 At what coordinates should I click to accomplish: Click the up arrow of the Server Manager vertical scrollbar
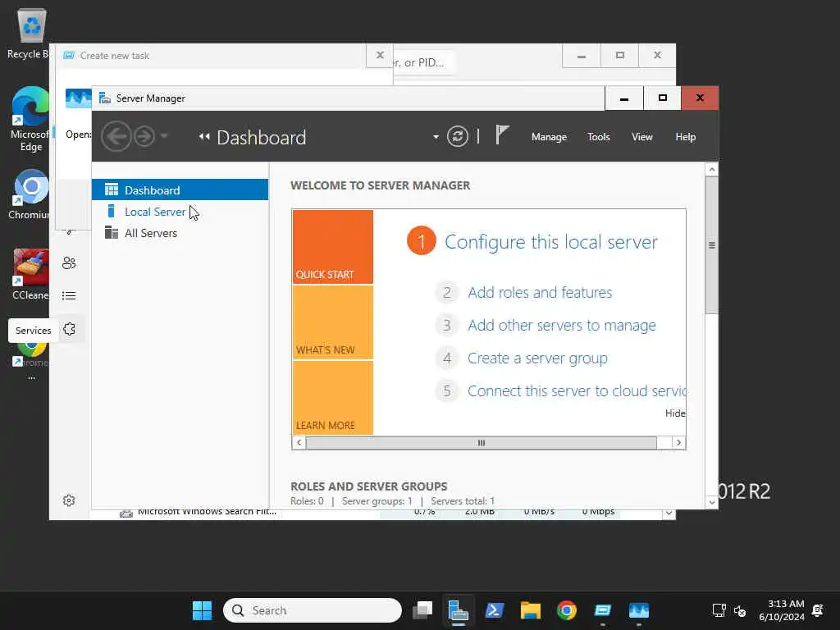pos(711,170)
